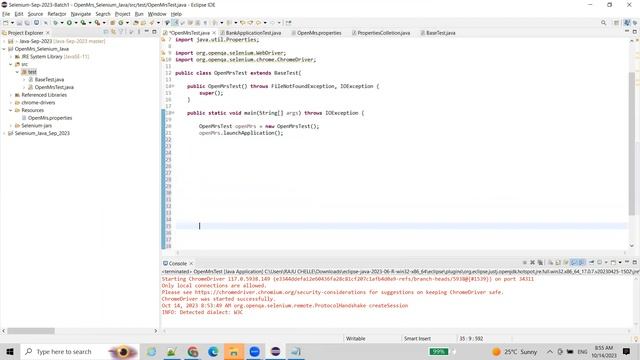Toggle show console on standard output
Screen dimensions: 640x360
(x=573, y=262)
